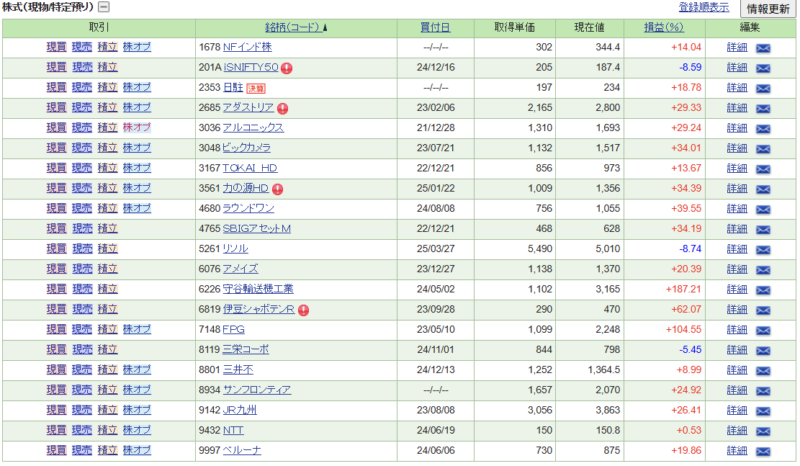Open アダストリア stock link
The height and width of the screenshot is (466, 800).
[248, 107]
